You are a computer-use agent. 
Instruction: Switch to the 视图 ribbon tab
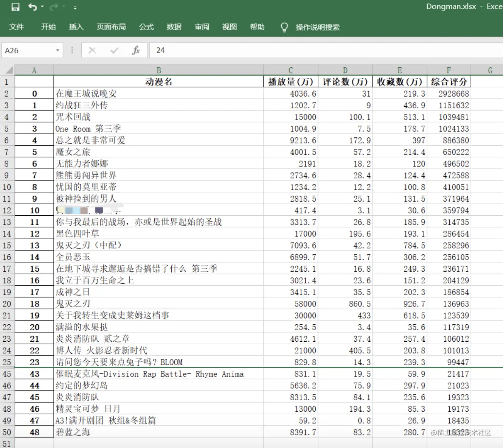click(230, 27)
